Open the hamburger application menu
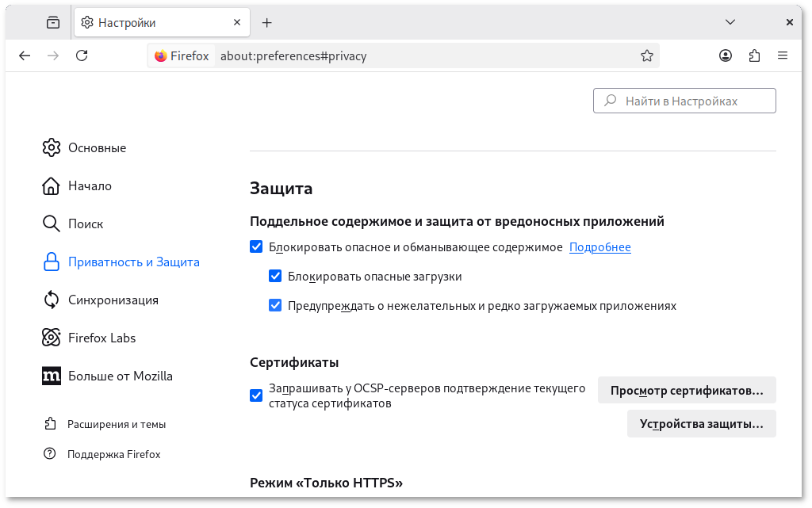812x508 pixels. coord(783,55)
